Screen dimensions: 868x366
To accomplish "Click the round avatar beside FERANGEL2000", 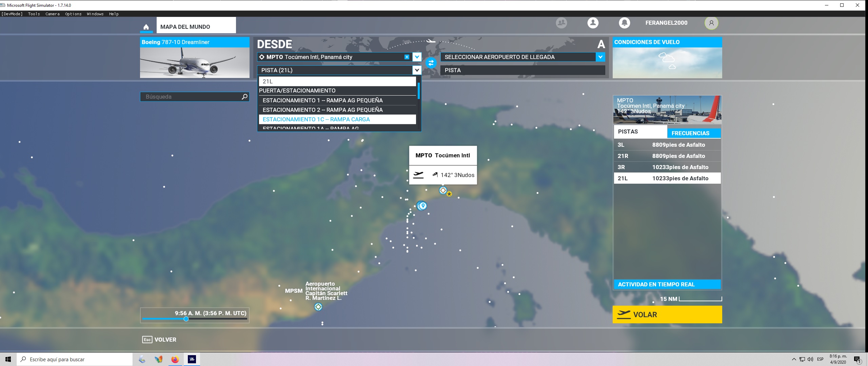I will tap(711, 23).
